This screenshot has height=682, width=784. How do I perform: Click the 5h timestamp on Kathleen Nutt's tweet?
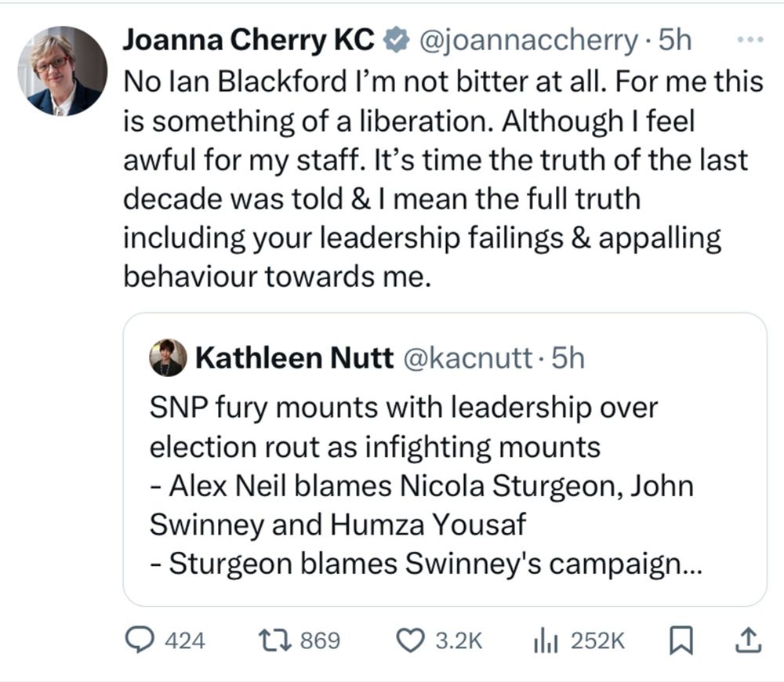[x=568, y=357]
